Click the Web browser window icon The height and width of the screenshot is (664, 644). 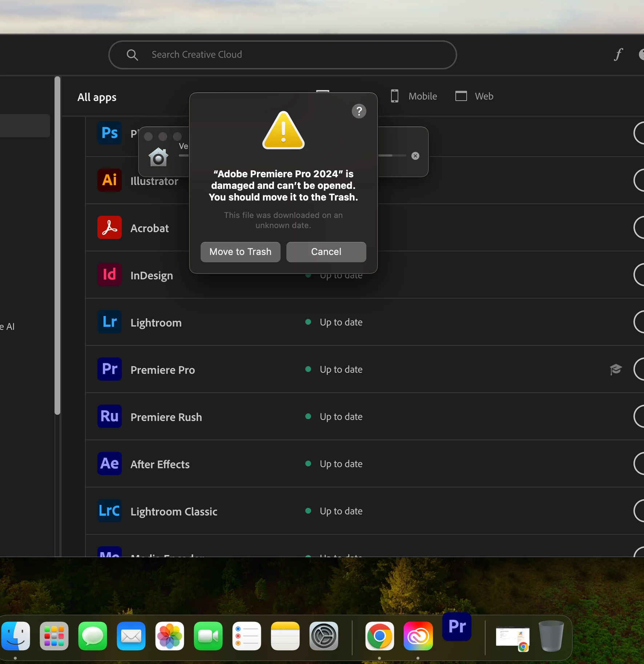(x=461, y=96)
